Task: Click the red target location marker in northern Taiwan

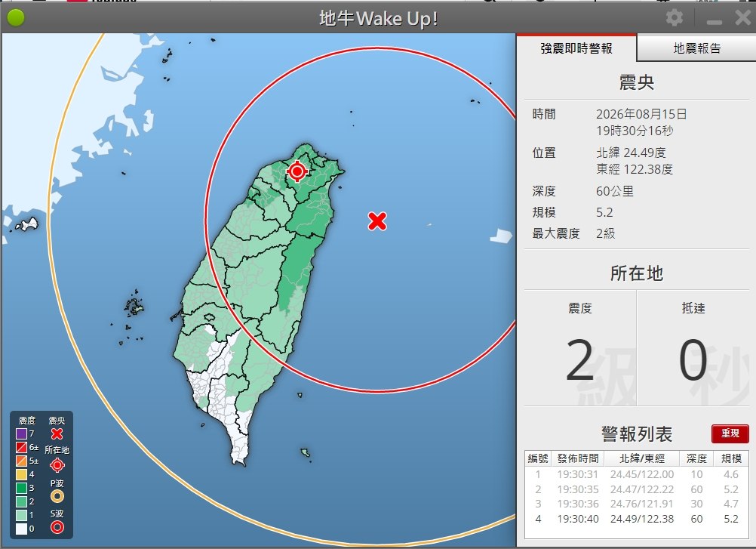Action: coord(297,171)
